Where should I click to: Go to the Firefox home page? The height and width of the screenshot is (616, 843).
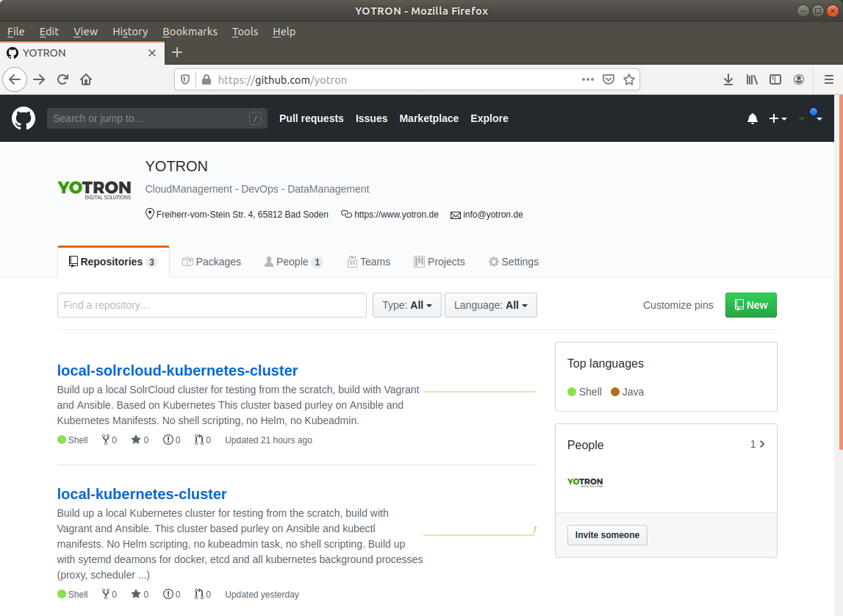pos(86,79)
